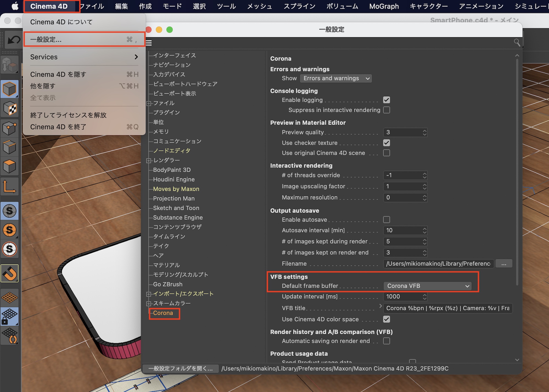Screen dimensions: 549x392
Task: Open the Default frame buffer dropdown
Action: pyautogui.click(x=427, y=286)
